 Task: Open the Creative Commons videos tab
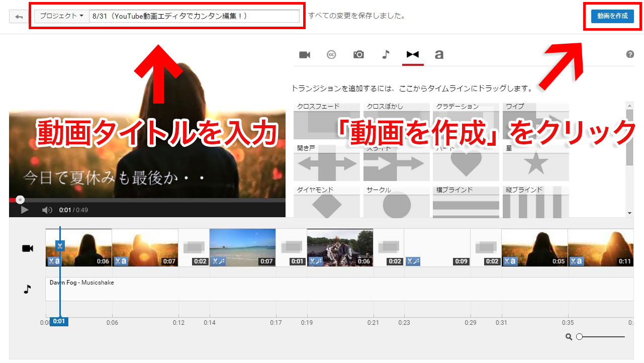[331, 55]
